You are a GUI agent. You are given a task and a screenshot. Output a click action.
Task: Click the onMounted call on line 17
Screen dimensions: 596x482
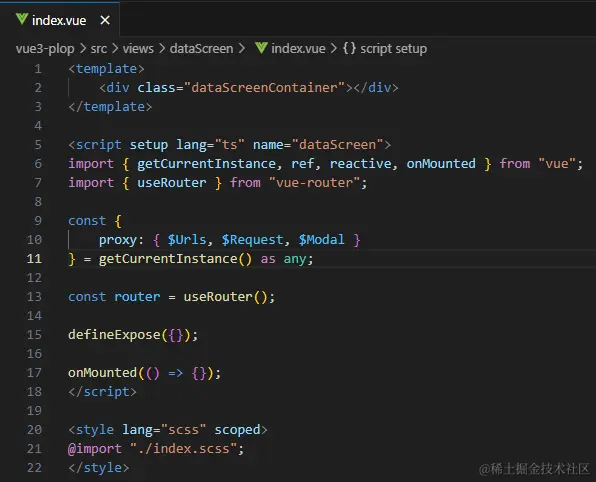[x=102, y=373]
